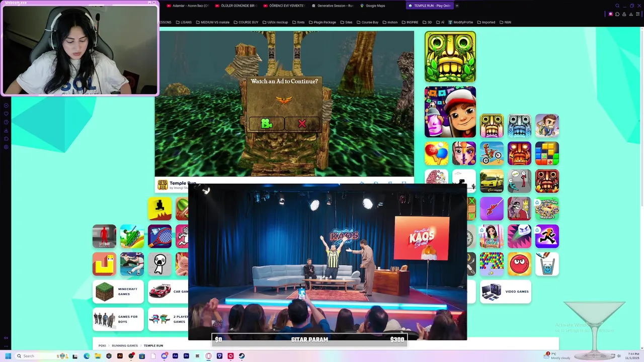Screen dimensions: 644x362
Task: Open the Video Games category
Action: (506, 292)
